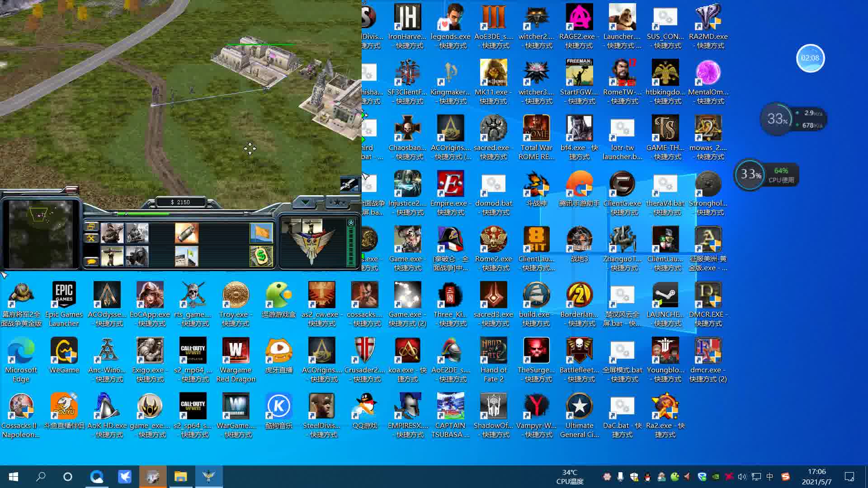868x488 pixels.
Task: Open the Sogou S input tray icon
Action: coord(785,476)
